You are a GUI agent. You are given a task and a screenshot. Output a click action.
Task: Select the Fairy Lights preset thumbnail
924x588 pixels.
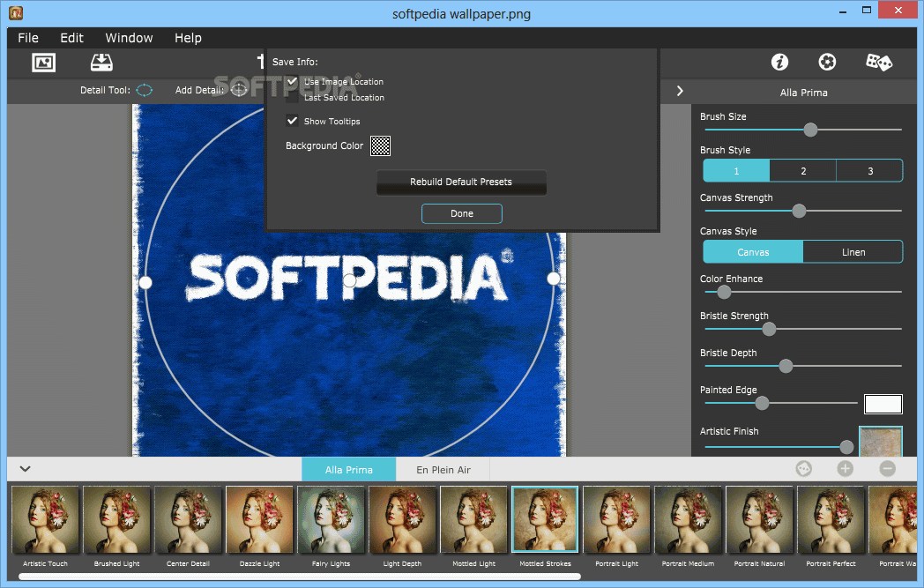331,519
